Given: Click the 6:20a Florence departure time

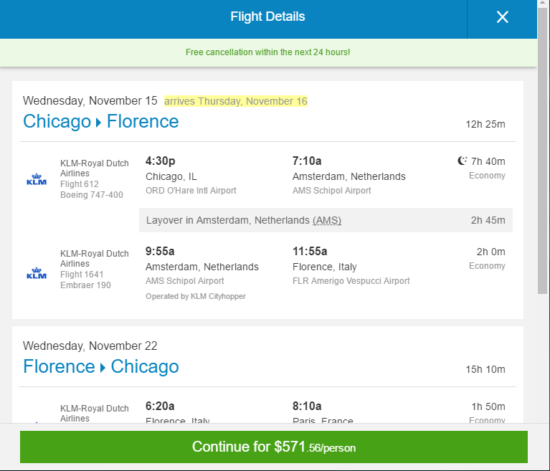Looking at the screenshot, I should coord(160,406).
